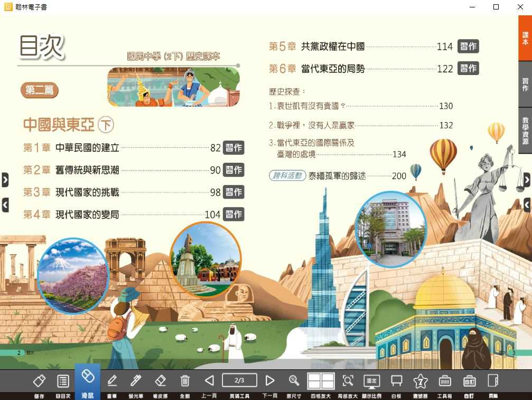Open the 自訂 custom toolbox icon

[469, 381]
